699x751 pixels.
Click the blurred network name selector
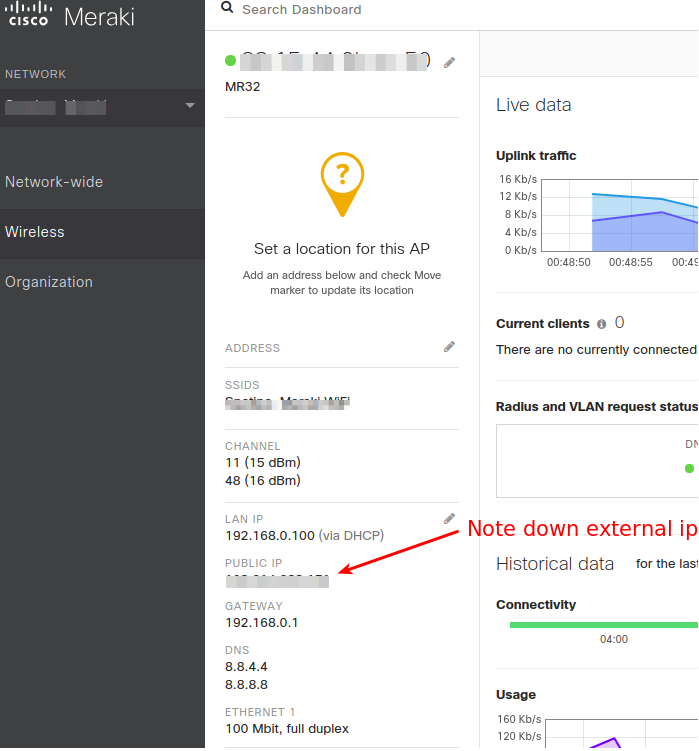(x=56, y=106)
